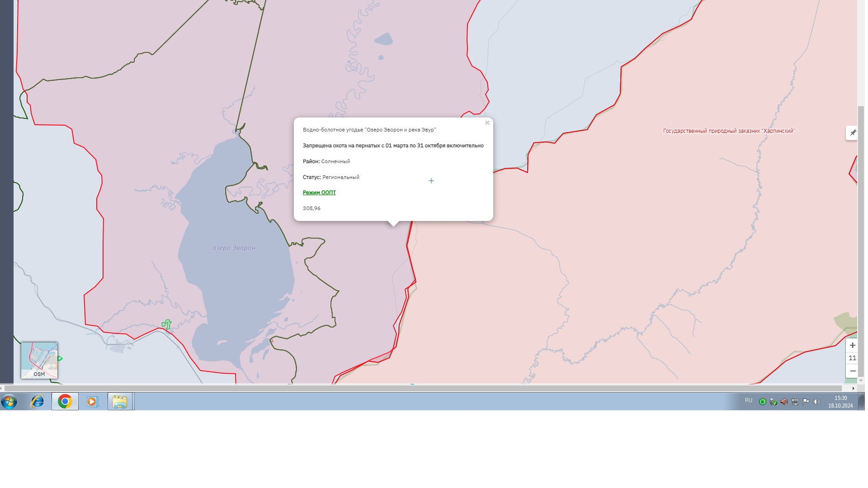Click the pin icon on right edge
Viewport: 868px width, 488px height.
(x=853, y=133)
